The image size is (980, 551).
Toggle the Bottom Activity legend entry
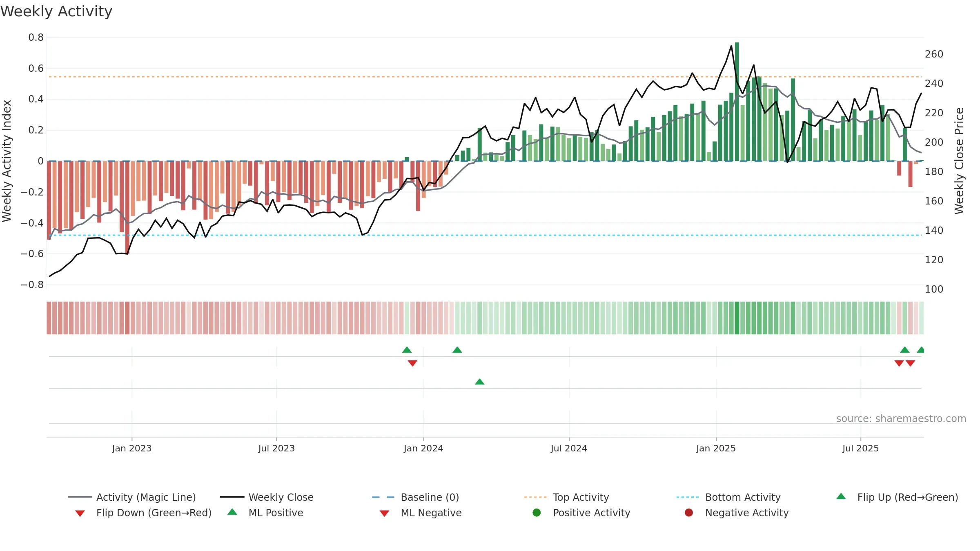(x=728, y=497)
